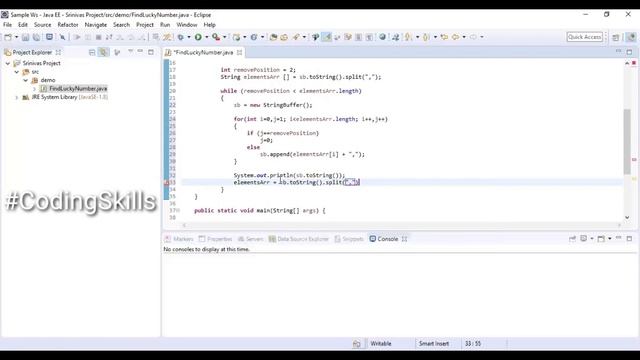Open the External Tools dropdown arrow
Viewport: 640px width, 360px height.
[224, 37]
